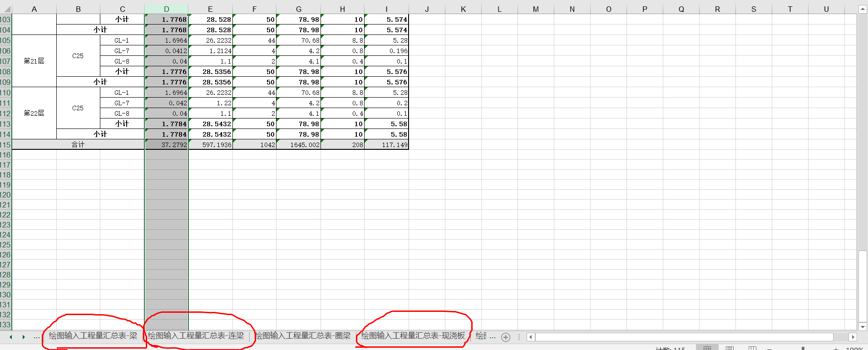Click total value 208 in row 115
The height and width of the screenshot is (350, 868).
[342, 145]
